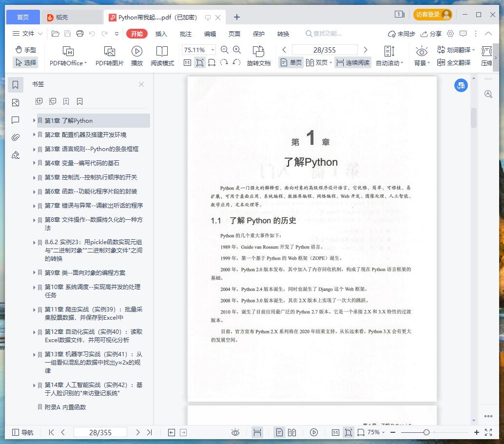Screen dimensions: 504x444
Task: Collapse all bookmarks icon
Action: [x=52, y=101]
